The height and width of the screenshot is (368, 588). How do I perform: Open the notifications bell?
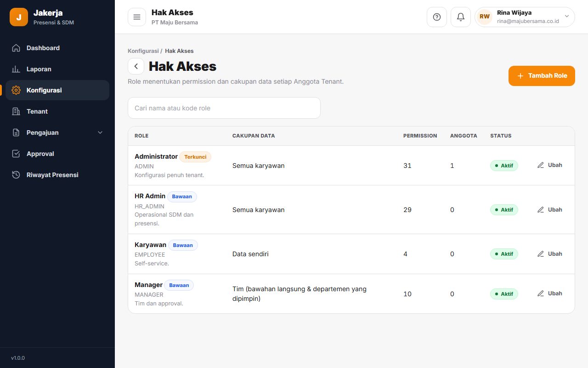461,17
